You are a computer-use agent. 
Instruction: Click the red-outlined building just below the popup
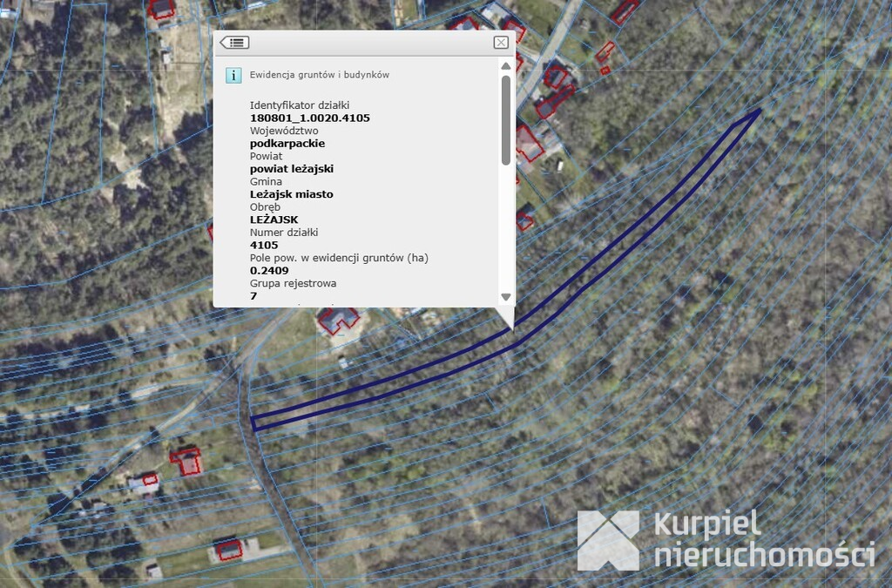click(339, 321)
